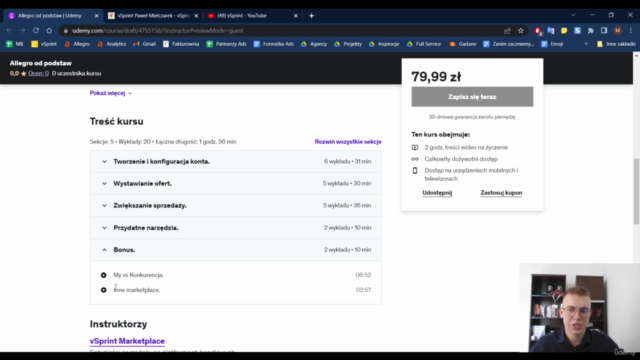Click the browser forward arrow
The width and height of the screenshot is (640, 360).
[x=22, y=31]
